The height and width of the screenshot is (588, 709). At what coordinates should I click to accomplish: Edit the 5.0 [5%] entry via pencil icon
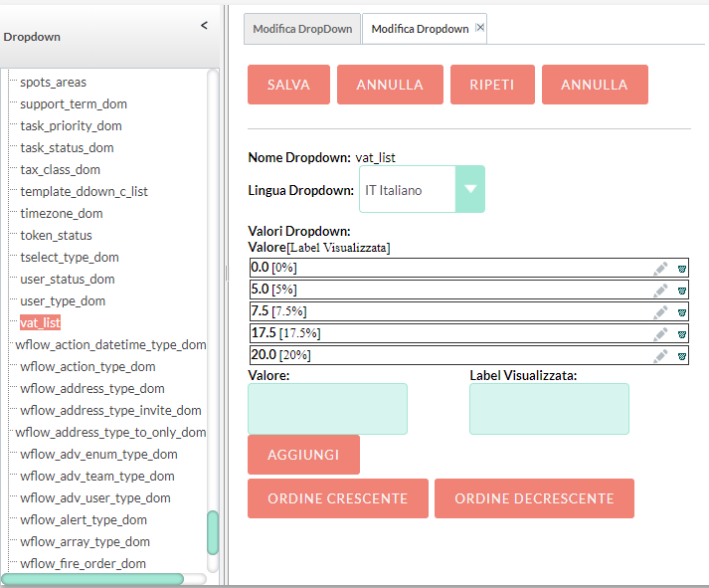click(660, 290)
